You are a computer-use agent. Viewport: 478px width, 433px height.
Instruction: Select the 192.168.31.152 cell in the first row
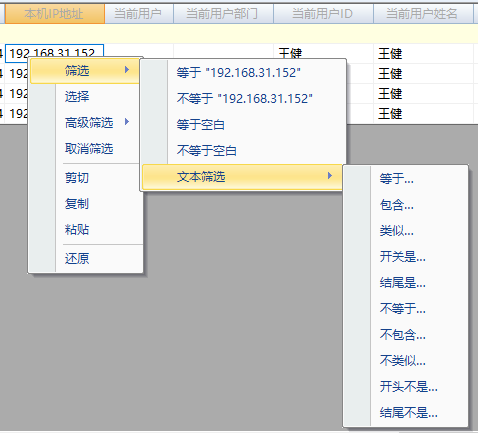click(x=55, y=52)
